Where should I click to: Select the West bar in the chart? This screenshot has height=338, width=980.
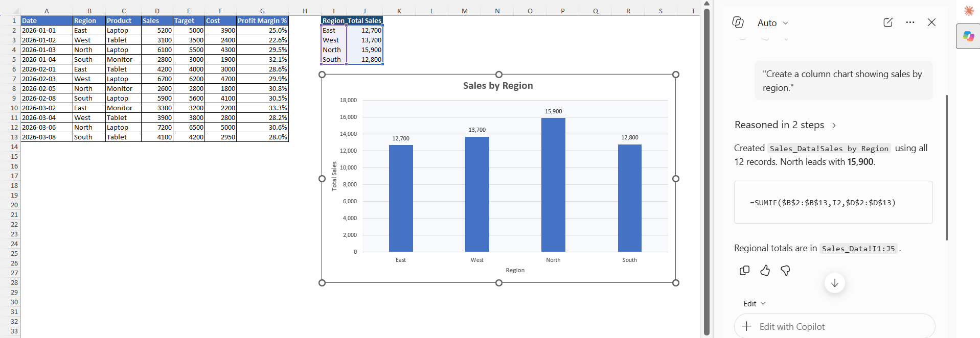pos(477,194)
